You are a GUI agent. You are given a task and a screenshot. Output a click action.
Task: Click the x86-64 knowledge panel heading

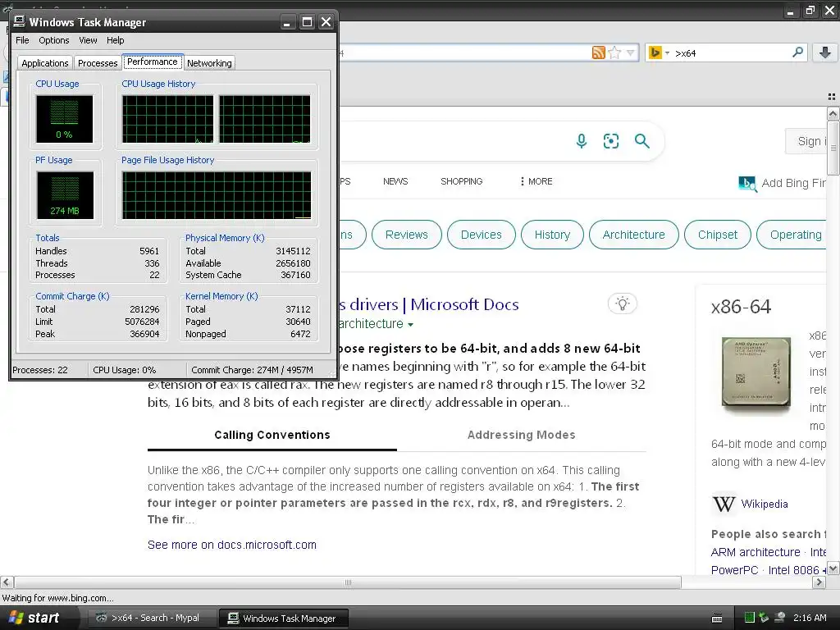(741, 307)
